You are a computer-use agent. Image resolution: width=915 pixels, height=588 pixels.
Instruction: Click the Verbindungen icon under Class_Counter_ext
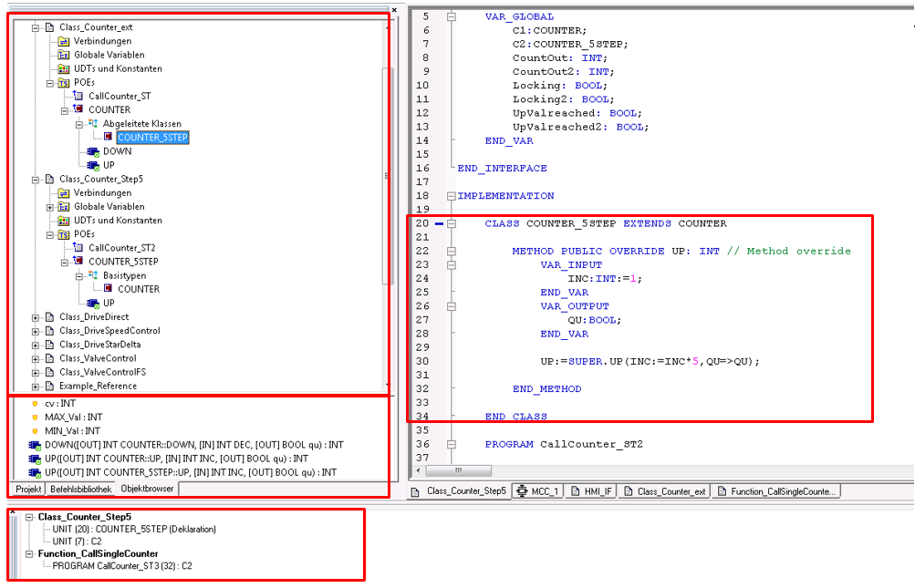64,41
